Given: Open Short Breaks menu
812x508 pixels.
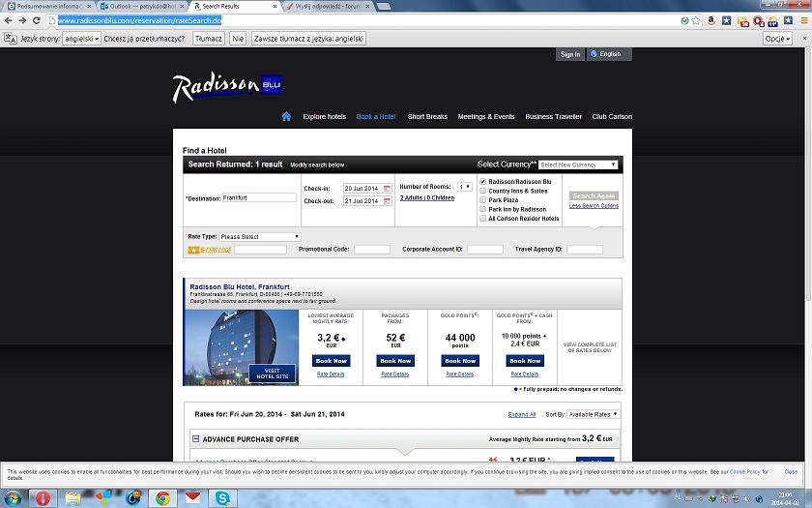Looking at the screenshot, I should (x=427, y=117).
